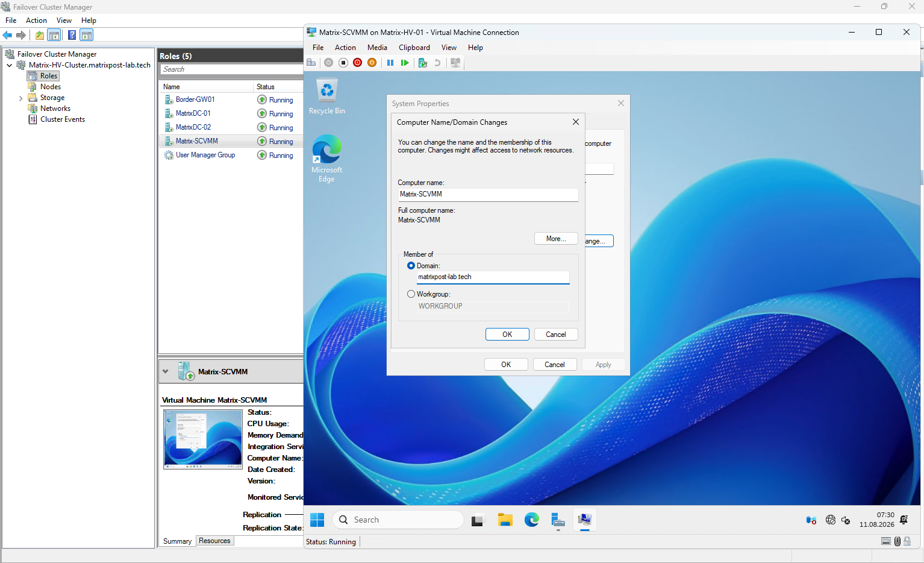
Task: Click the Ctrl+Alt+Delete toolbar icon in VM Connection
Action: pos(311,63)
